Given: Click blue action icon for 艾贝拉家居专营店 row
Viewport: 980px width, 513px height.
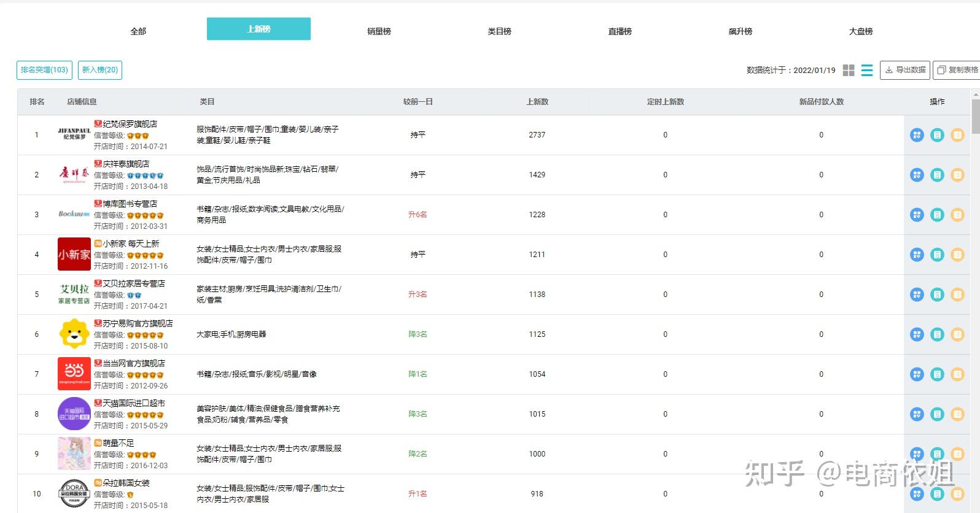Looking at the screenshot, I should [x=917, y=295].
